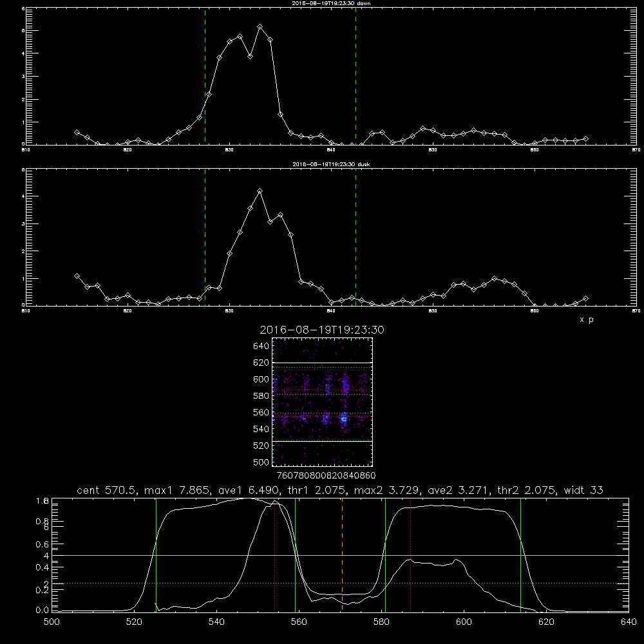Click the 540 label on bottom plot x-axis
This screenshot has width=644, height=644.
click(x=216, y=622)
